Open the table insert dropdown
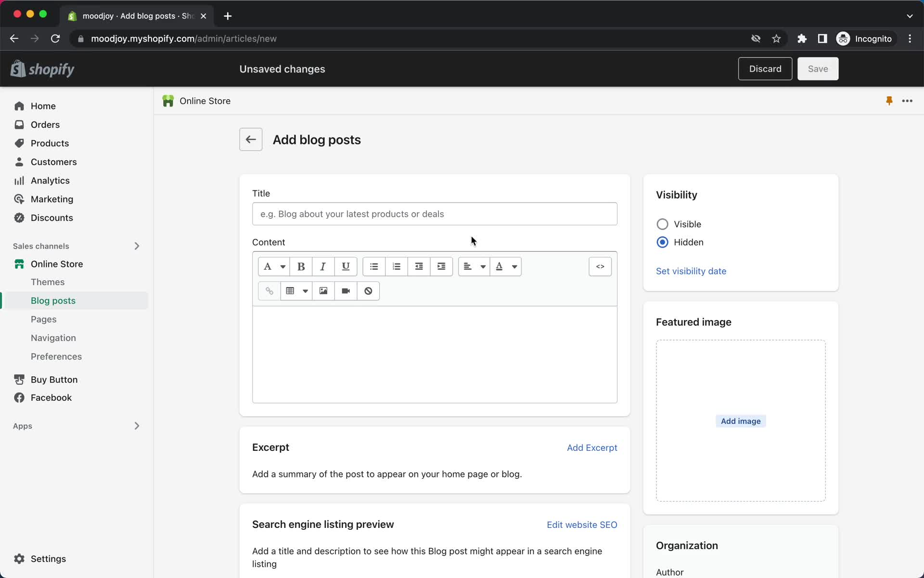 coord(296,291)
